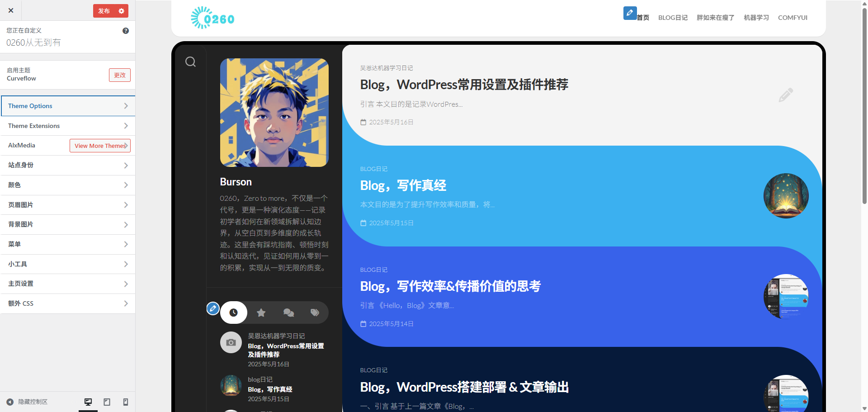Click the View More Themes button
This screenshot has width=868, height=412.
tap(100, 146)
